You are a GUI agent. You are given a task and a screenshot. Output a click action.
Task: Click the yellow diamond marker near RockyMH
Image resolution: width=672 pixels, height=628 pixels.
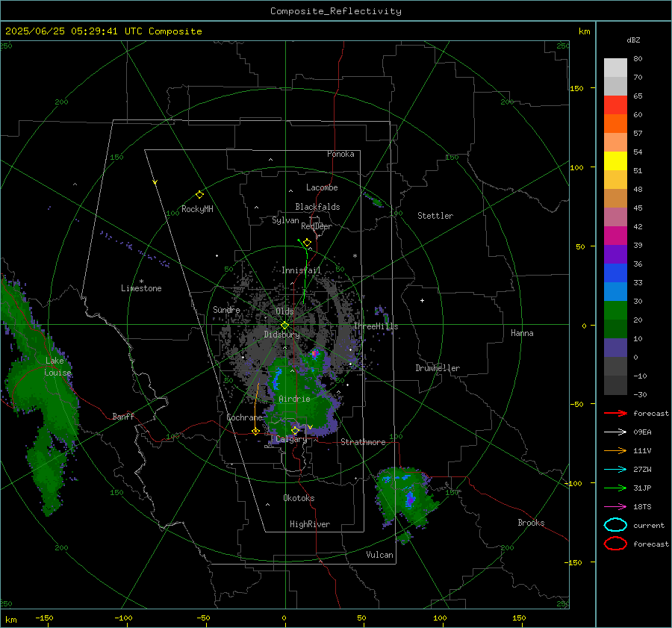click(x=199, y=195)
